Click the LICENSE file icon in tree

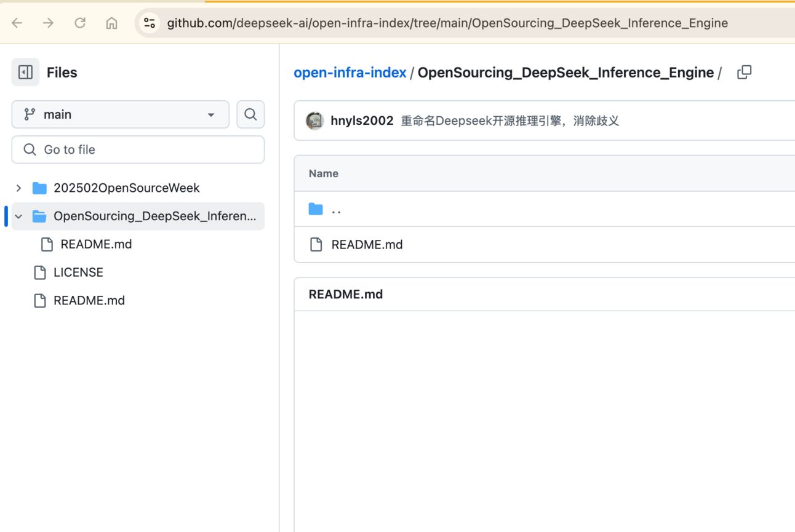pos(40,272)
